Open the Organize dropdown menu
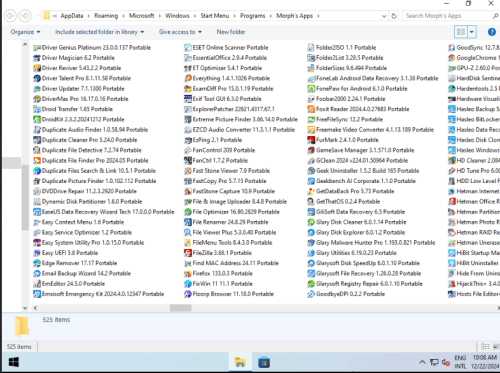The image size is (500, 373). [25, 32]
